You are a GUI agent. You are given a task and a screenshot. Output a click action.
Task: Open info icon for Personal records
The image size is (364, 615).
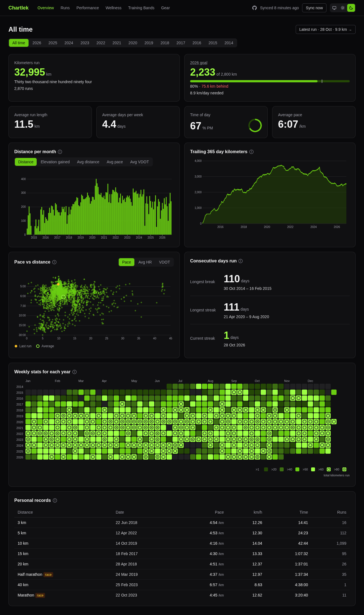pyautogui.click(x=55, y=500)
